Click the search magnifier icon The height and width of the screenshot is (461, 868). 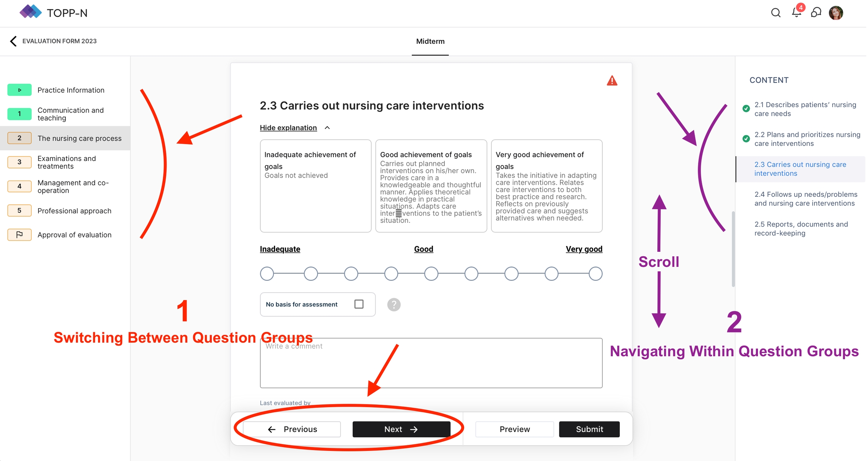(775, 13)
